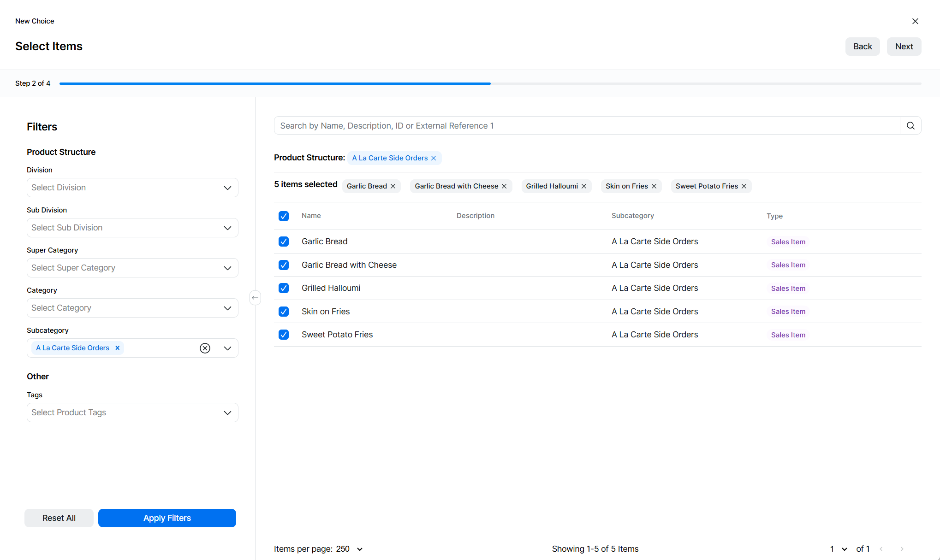940x560 pixels.
Task: Clear Subcategory field with circled X
Action: point(205,348)
